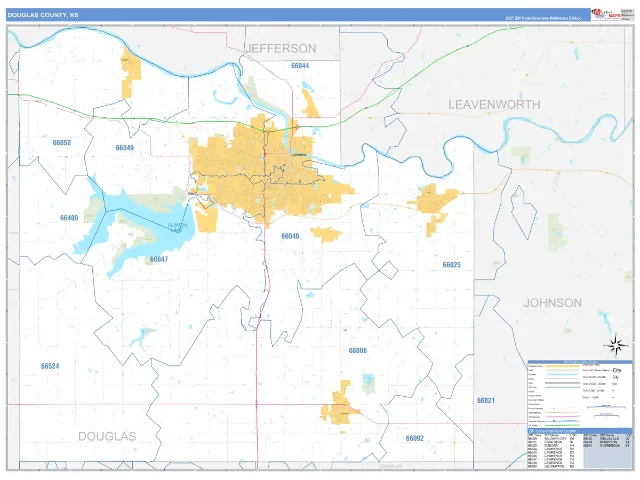Click ZIP code label 66049
Image resolution: width=640 pixels, height=480 pixels.
124,148
